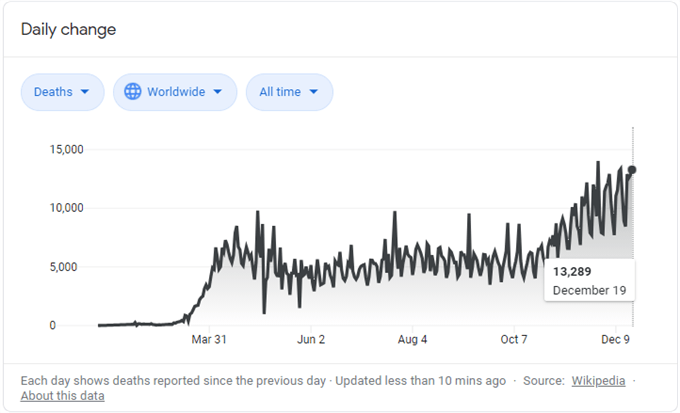
Task: Click the Aug 4 axis label
Action: [x=412, y=340]
